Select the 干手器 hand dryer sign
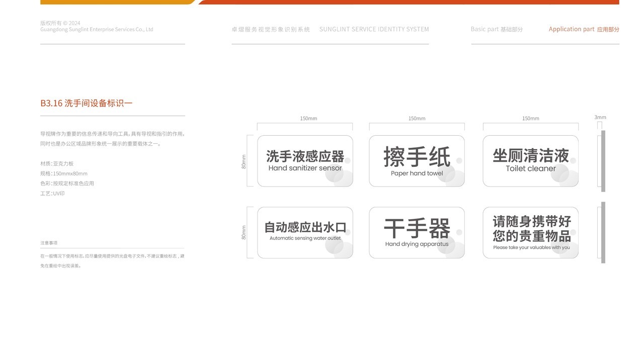 (417, 232)
